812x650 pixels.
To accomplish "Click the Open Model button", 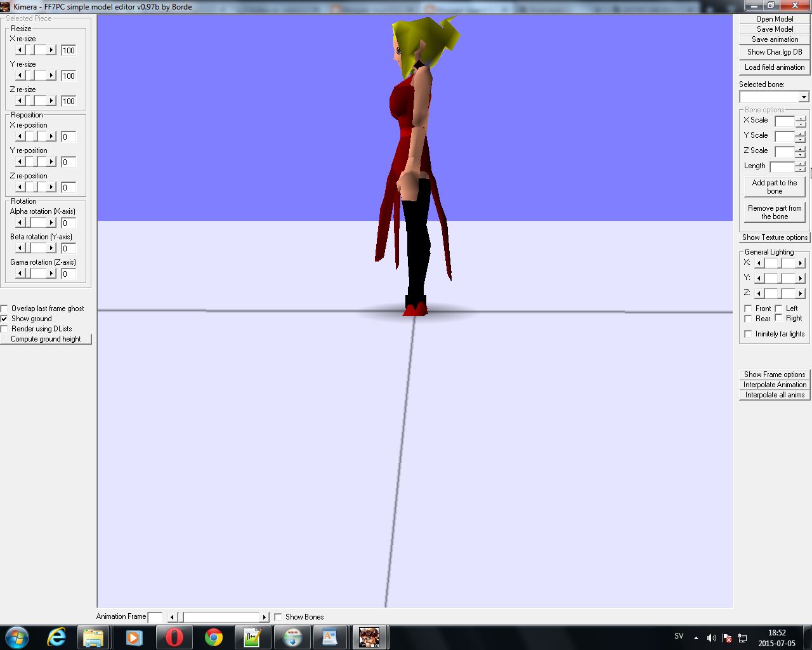I will (x=775, y=19).
